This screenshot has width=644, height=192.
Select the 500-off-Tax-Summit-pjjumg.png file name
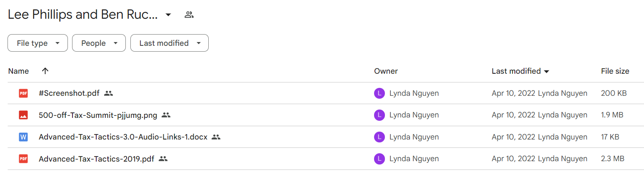tap(98, 115)
